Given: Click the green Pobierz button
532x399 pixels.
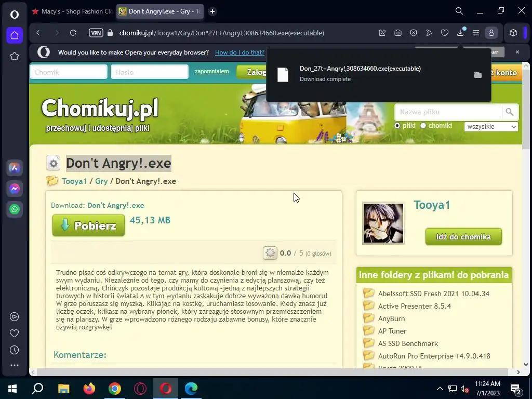Looking at the screenshot, I should tap(88, 225).
